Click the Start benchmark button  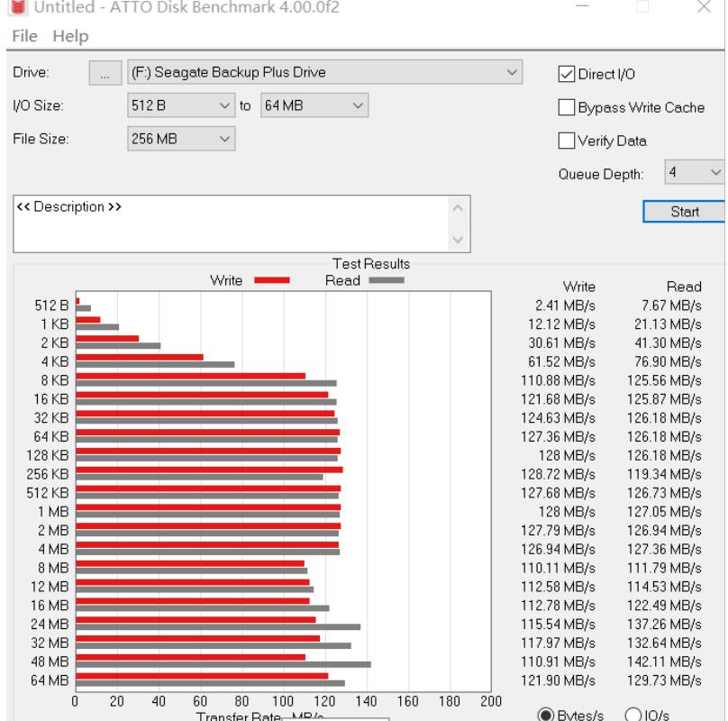click(684, 212)
